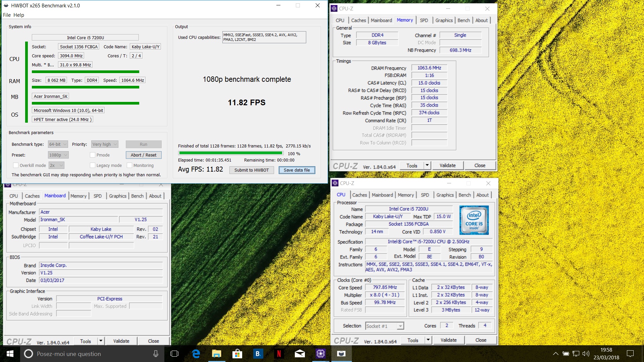This screenshot has height=362, width=644.
Task: Enable the Legacy mode checkbox
Action: click(x=93, y=165)
